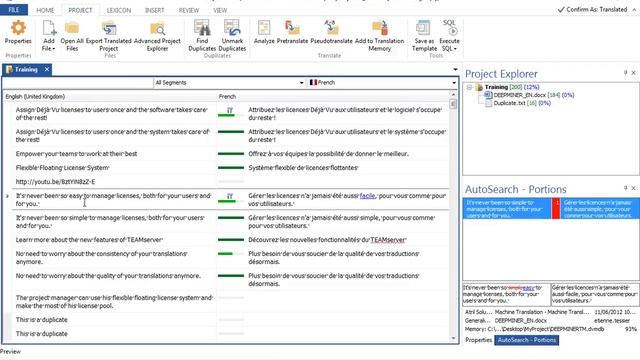The height and width of the screenshot is (360, 640).
Task: Start Pseudotranslate tool
Action: click(x=331, y=28)
